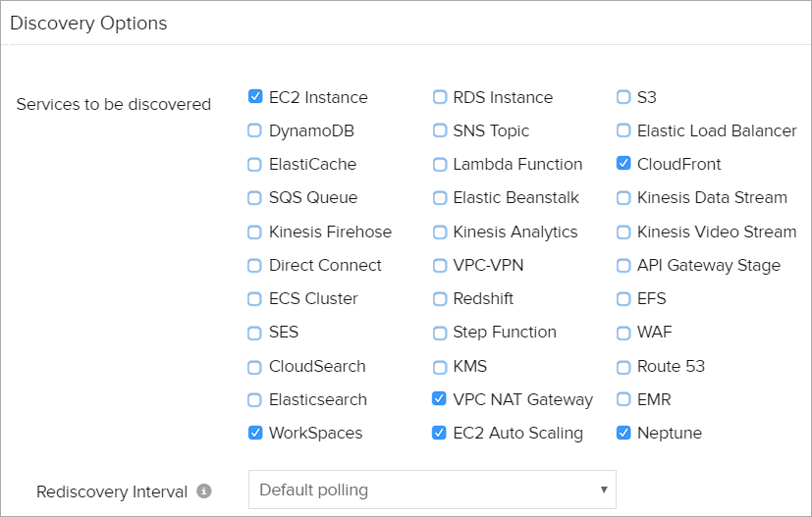The height and width of the screenshot is (517, 812).
Task: Check the S3 service checkbox
Action: pos(623,97)
